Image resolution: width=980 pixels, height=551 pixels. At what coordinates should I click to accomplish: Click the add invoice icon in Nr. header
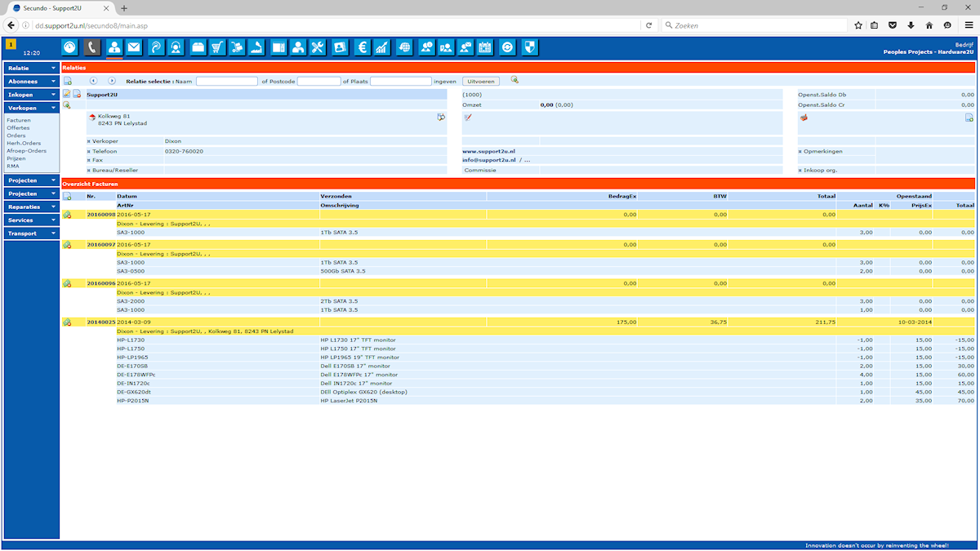click(67, 197)
